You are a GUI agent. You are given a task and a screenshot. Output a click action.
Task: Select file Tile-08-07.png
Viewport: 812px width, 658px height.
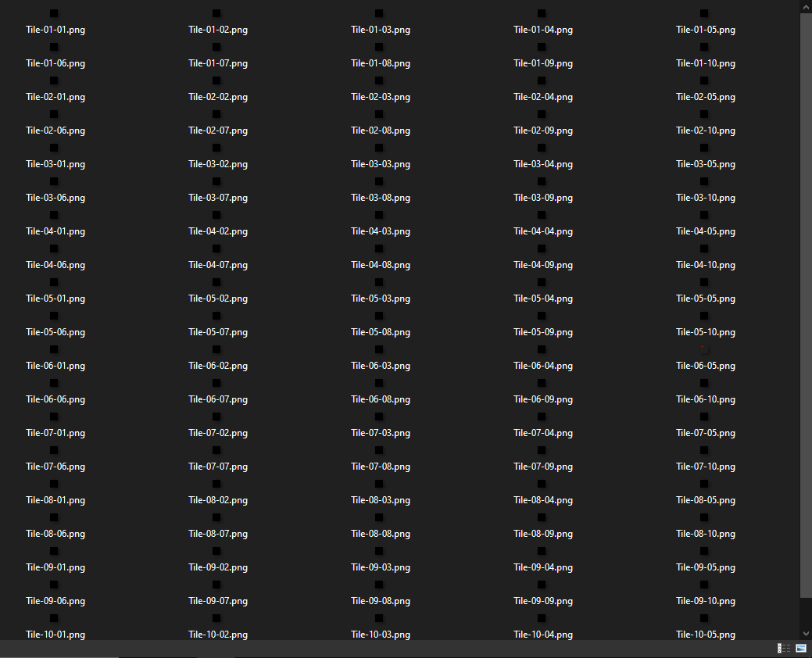click(218, 535)
